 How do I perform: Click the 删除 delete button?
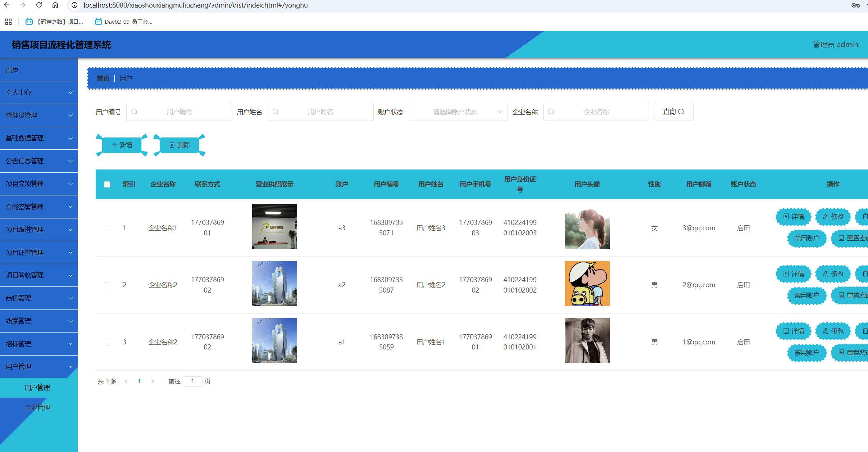click(179, 145)
